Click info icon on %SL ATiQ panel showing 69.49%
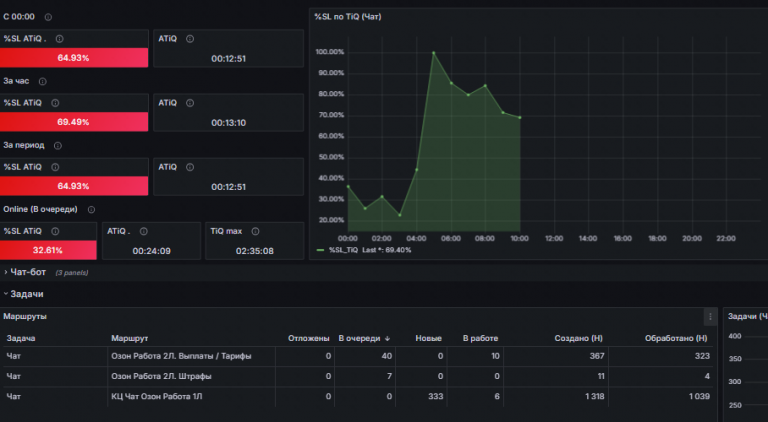 pos(55,103)
